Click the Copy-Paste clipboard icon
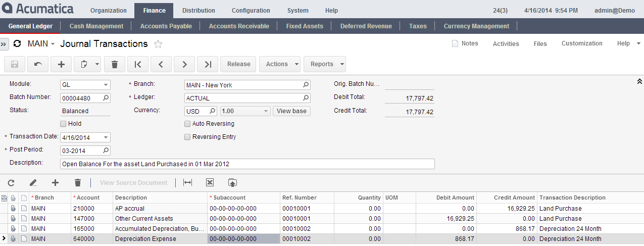644x246 pixels. click(84, 64)
